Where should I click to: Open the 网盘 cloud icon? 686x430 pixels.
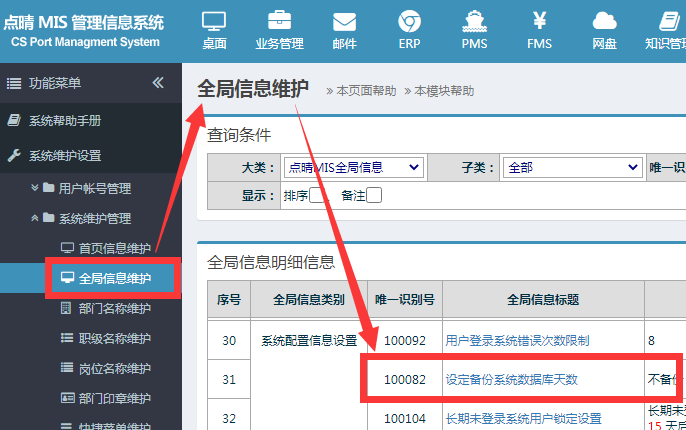[x=604, y=29]
